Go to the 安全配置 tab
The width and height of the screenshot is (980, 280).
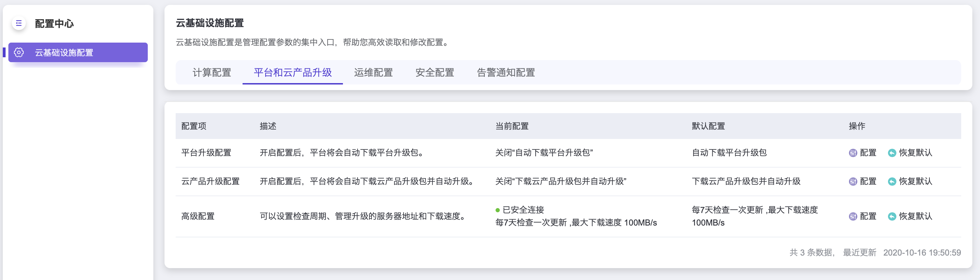[x=435, y=72]
